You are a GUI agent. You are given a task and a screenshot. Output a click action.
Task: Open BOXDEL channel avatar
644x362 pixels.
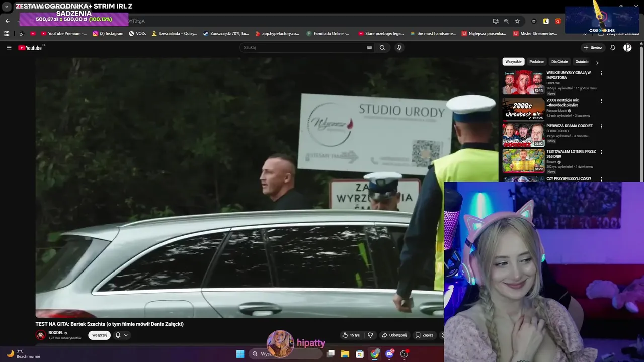click(x=40, y=335)
